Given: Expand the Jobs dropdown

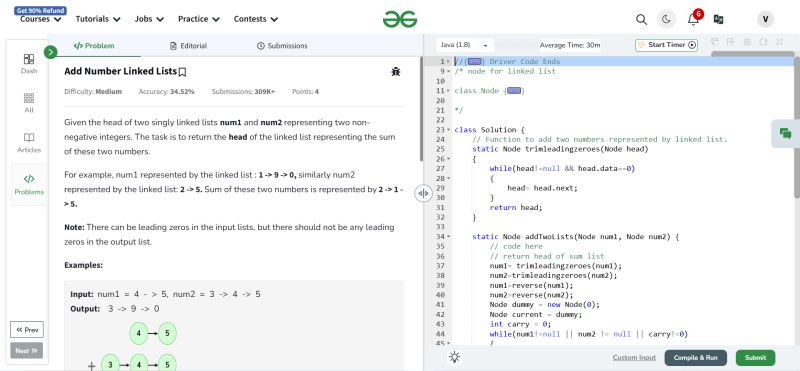Looking at the screenshot, I should coord(149,19).
